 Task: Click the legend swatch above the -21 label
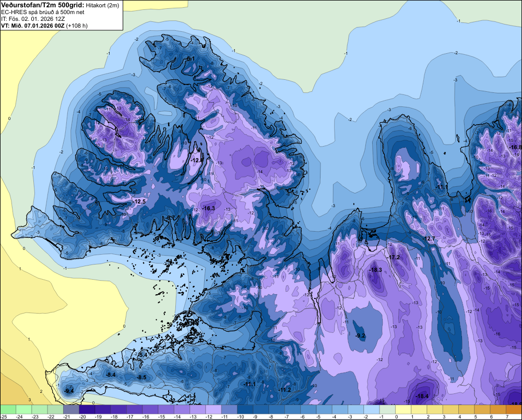click(x=71, y=410)
